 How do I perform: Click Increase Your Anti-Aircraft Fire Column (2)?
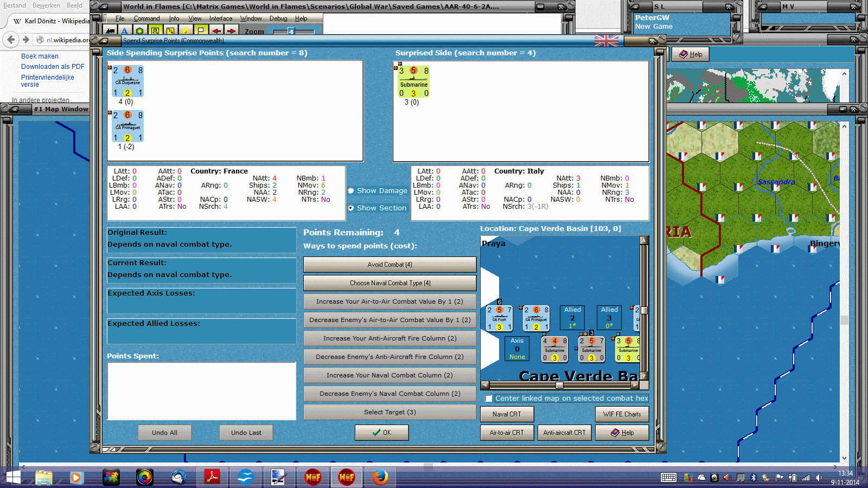point(390,338)
